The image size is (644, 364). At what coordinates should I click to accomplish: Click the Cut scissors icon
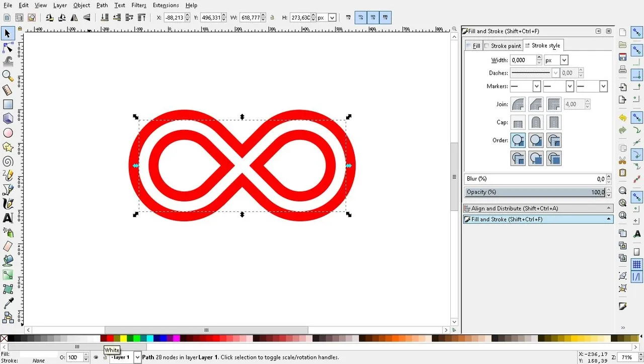pyautogui.click(x=622, y=161)
